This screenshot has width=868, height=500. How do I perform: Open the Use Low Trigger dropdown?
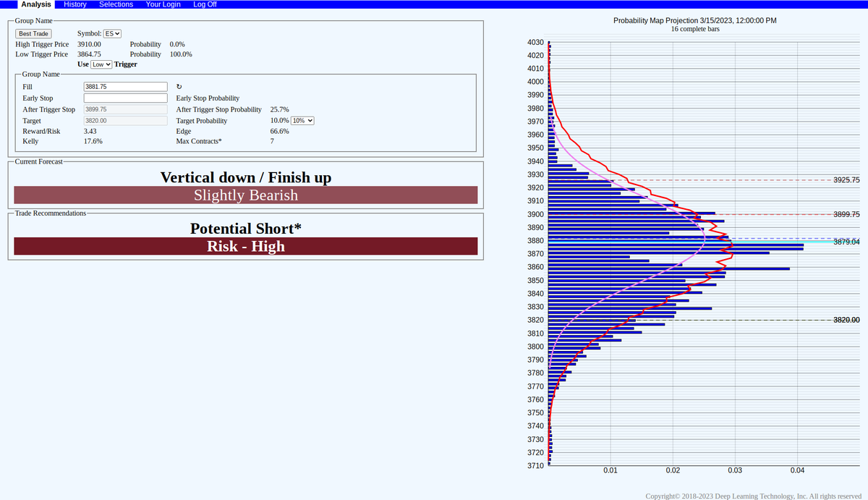click(101, 64)
